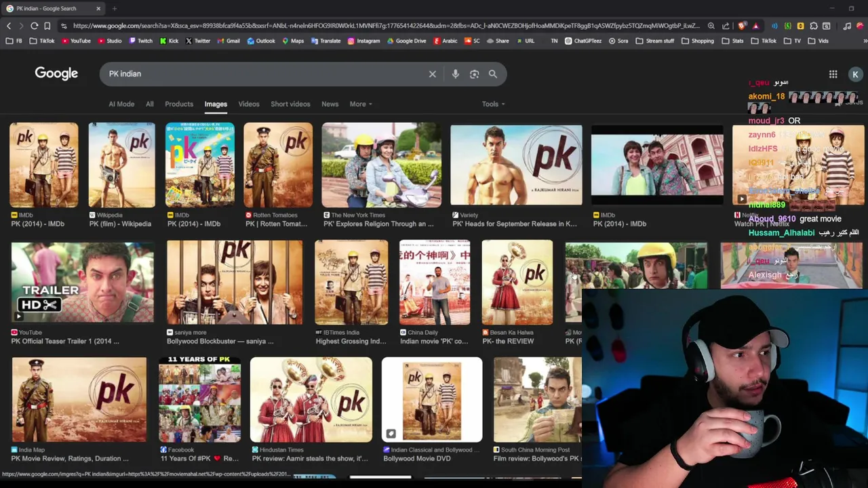Viewport: 868px width, 488px height.
Task: Switch to the Videos tab
Action: coord(249,104)
